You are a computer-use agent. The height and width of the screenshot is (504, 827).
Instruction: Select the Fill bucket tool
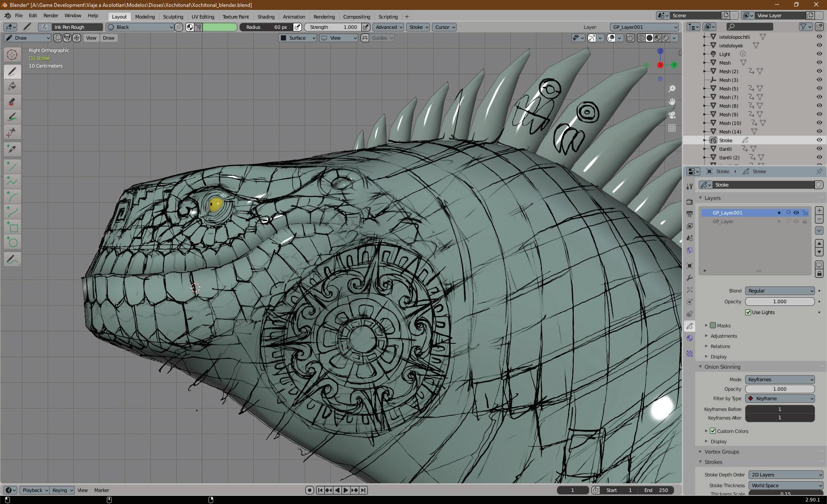coord(12,86)
